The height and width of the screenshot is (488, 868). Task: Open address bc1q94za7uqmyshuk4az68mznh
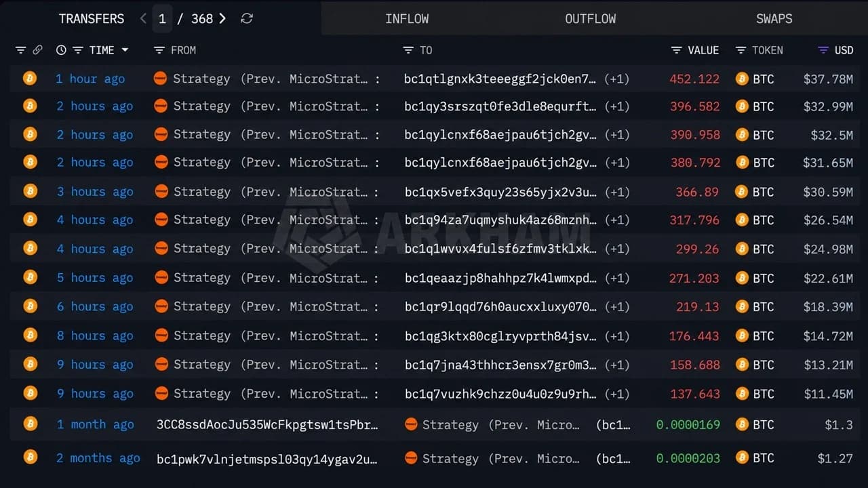(500, 220)
